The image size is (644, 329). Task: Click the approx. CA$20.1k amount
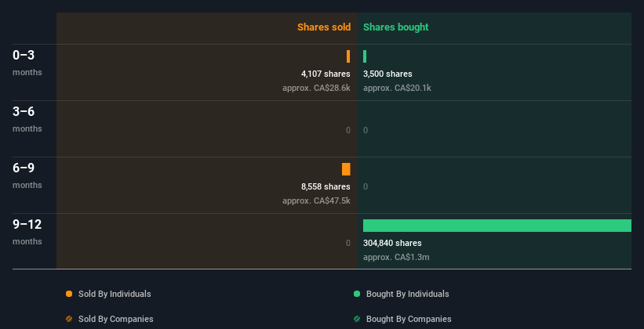pos(397,88)
